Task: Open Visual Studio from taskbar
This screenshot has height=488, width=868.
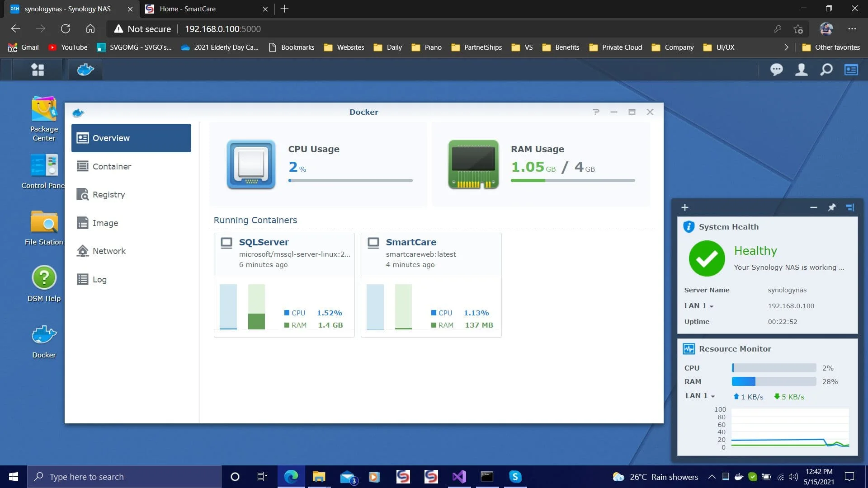Action: 459,477
